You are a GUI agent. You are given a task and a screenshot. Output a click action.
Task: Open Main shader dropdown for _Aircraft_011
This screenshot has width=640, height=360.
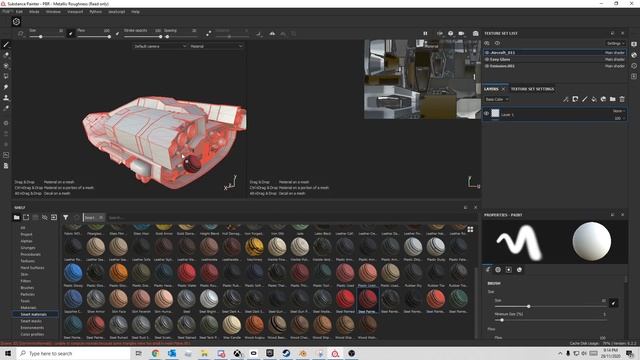click(x=614, y=53)
